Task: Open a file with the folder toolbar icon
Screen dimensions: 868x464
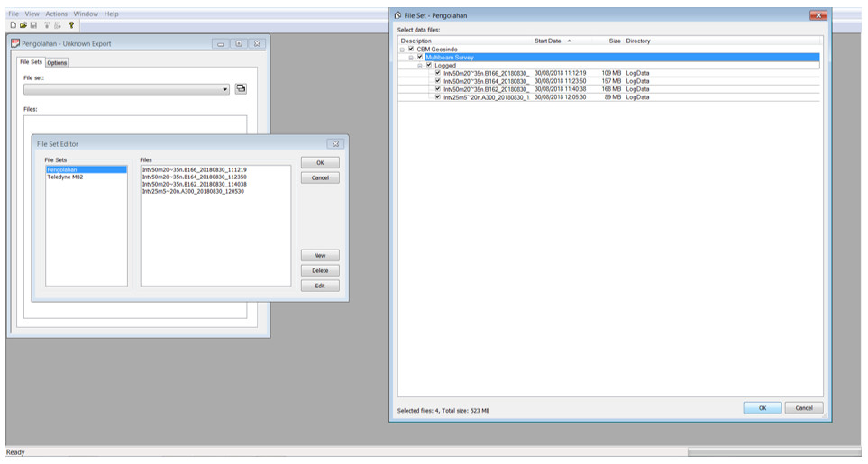Action: [x=23, y=25]
